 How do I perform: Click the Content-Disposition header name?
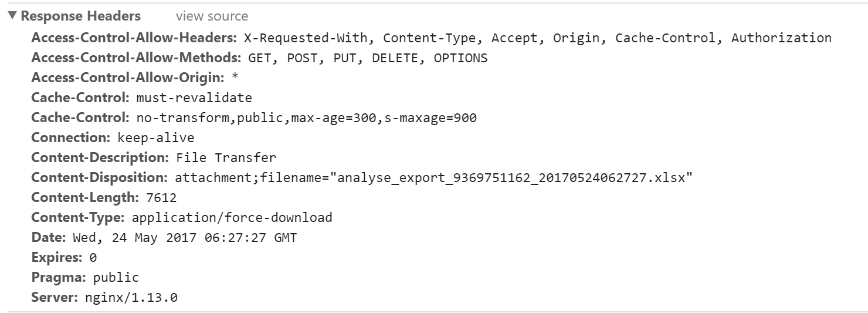pyautogui.click(x=100, y=178)
